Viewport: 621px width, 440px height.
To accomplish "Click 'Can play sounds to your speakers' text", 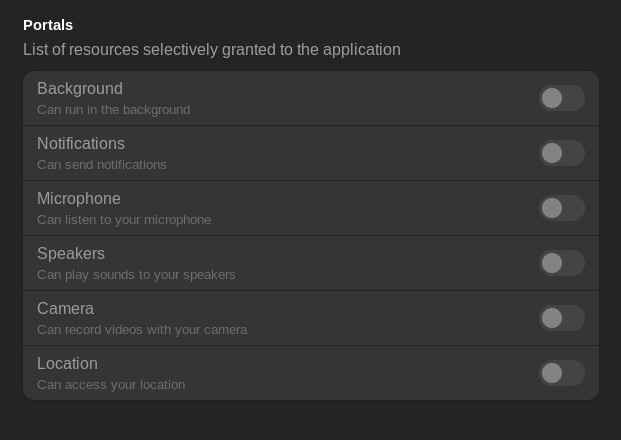I will pyautogui.click(x=136, y=275).
